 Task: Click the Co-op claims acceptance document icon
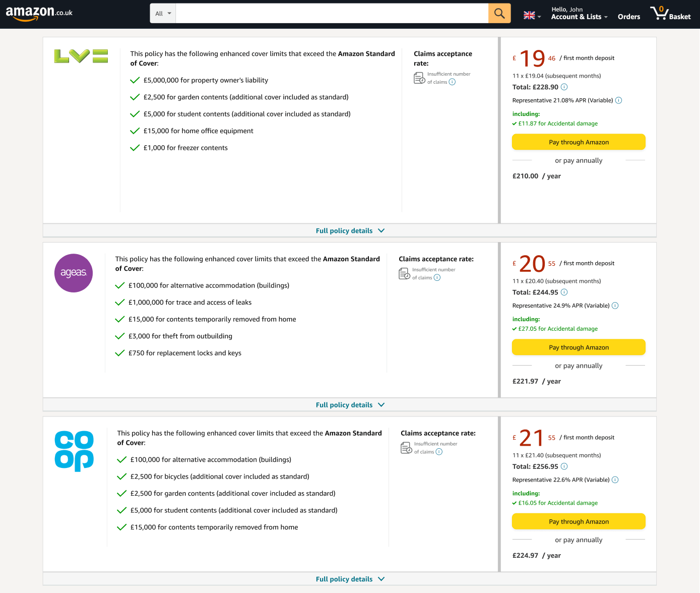tap(406, 448)
